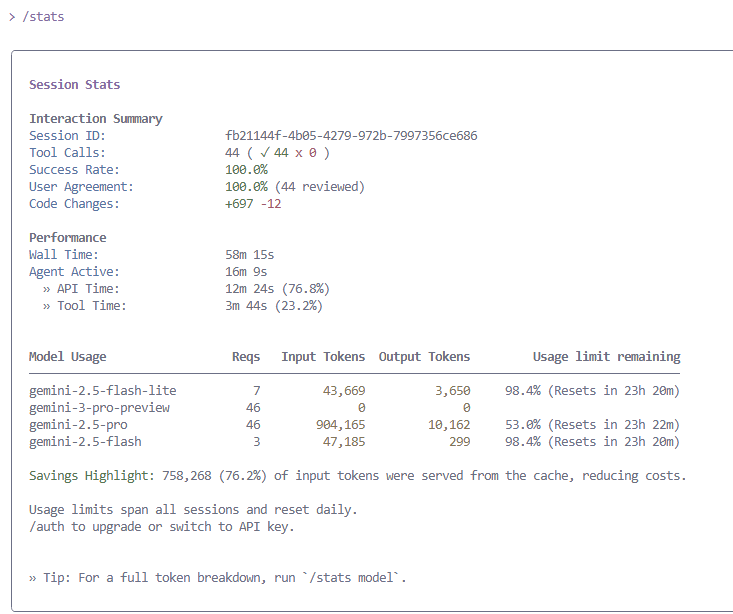Screen dimensions: 733x614
Task: Select the Session ID value
Action: (351, 136)
